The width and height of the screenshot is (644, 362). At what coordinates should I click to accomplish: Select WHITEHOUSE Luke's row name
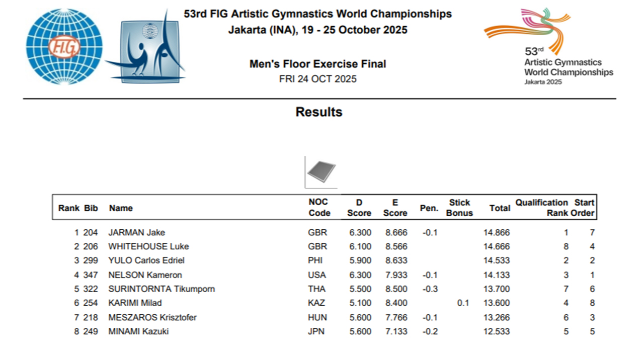pos(148,247)
